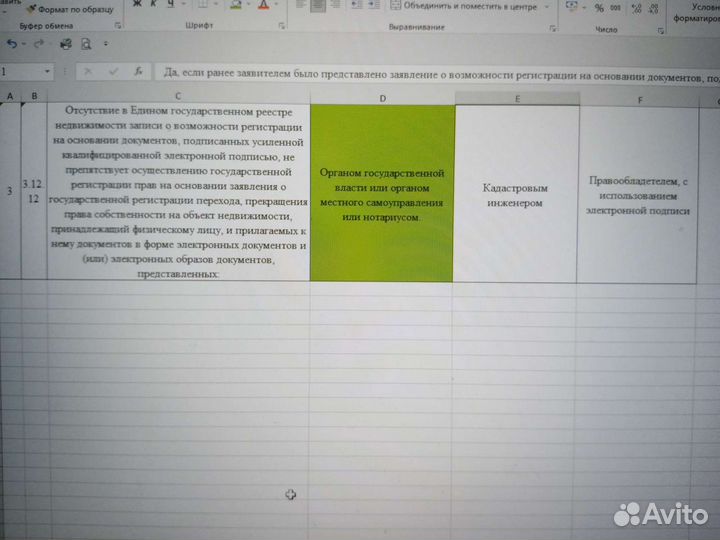The image size is (720, 540).
Task: Select the cell 'Кадастровым инженером'
Action: click(516, 194)
